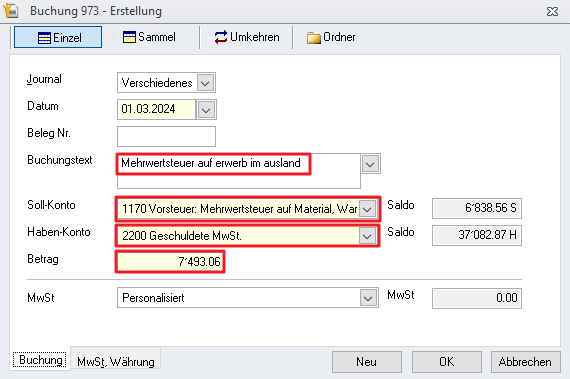Click the Umkehren swap accounts icon

220,37
